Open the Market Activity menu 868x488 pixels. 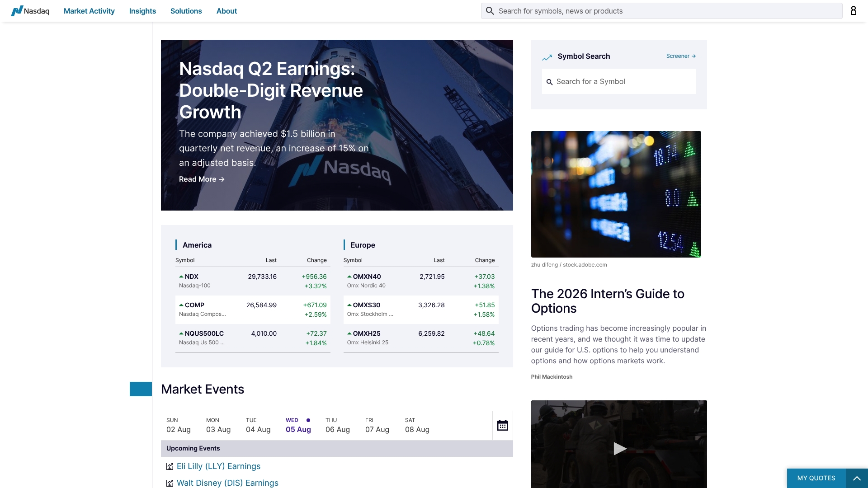pyautogui.click(x=89, y=11)
